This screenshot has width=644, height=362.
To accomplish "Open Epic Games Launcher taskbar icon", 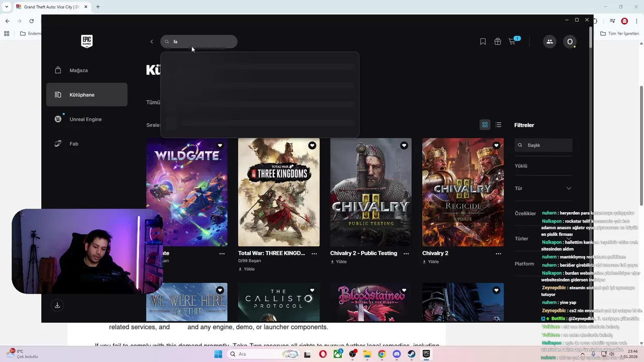I will [426, 354].
